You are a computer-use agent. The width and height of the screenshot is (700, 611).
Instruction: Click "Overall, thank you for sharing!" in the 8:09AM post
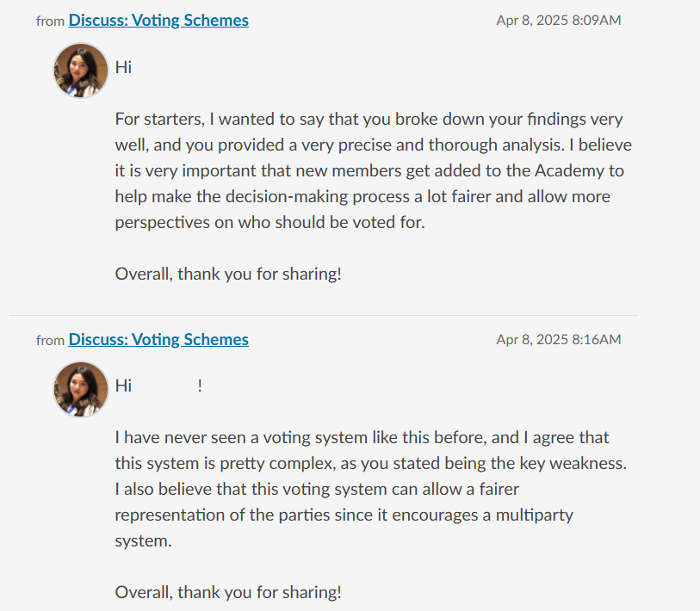228,274
